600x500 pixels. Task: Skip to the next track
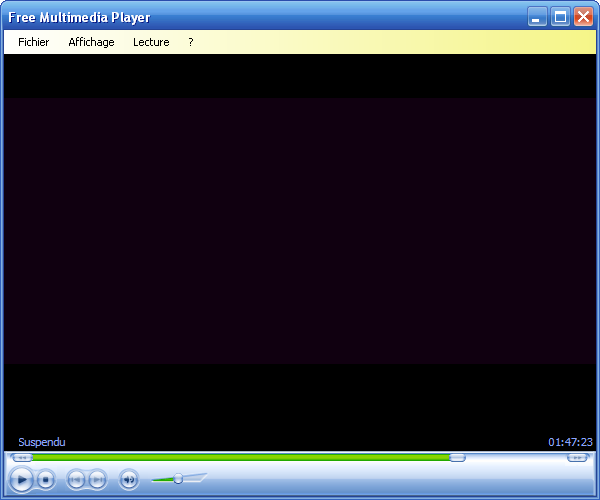click(98, 479)
